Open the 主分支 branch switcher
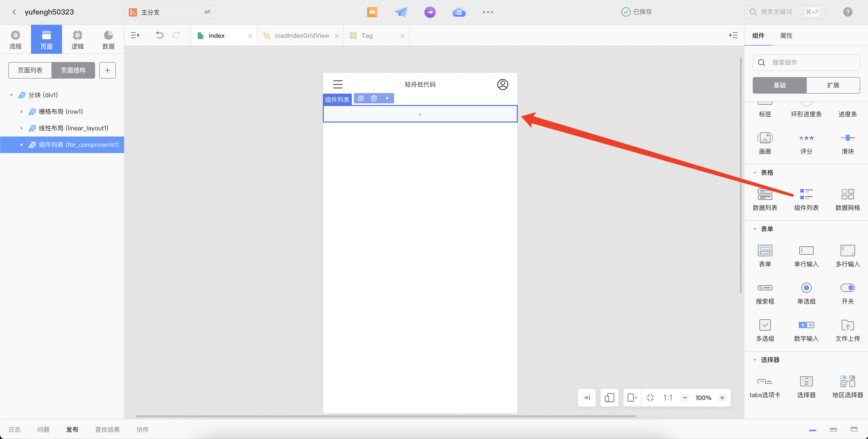868x439 pixels. click(x=170, y=12)
